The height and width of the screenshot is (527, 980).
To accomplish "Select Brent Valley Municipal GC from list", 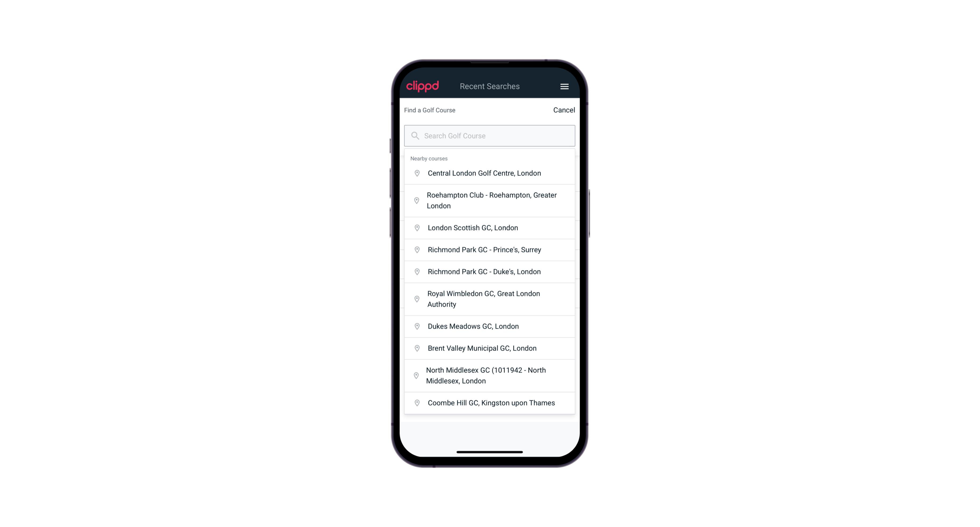I will [x=489, y=348].
